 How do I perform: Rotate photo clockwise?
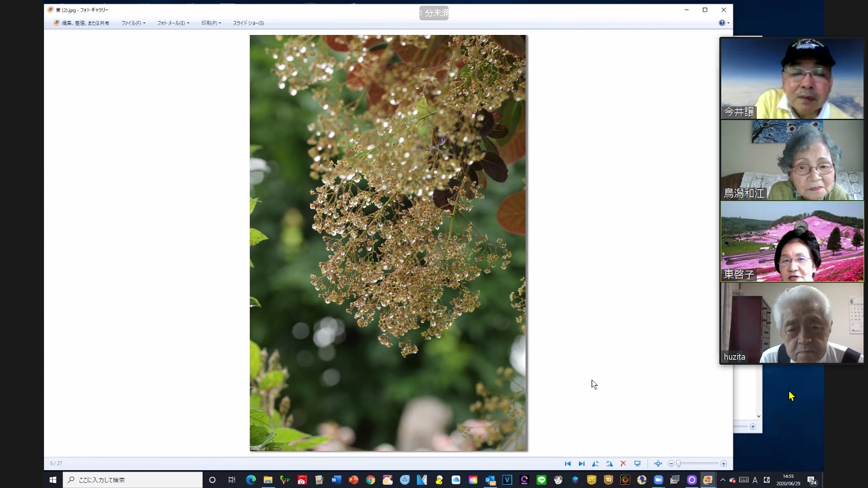[609, 464]
